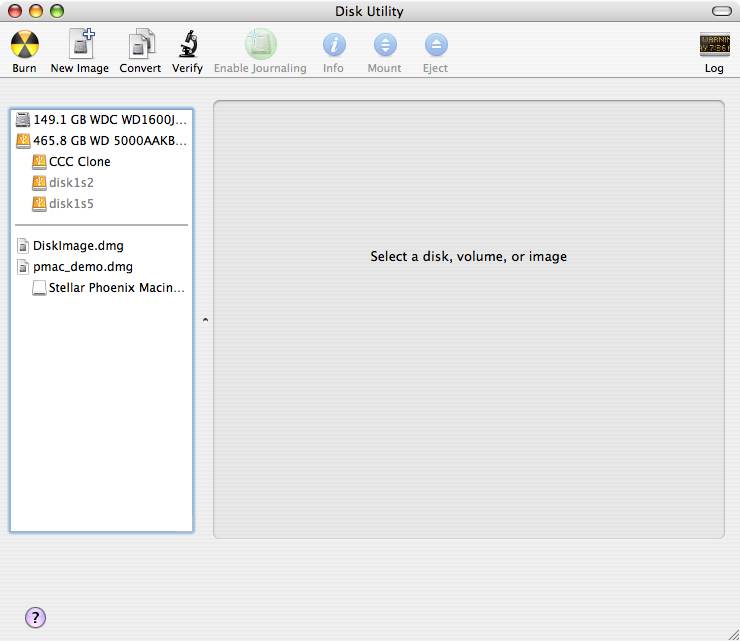This screenshot has height=641, width=740.
Task: Click the yellow minimize window button
Action: pos(36,11)
